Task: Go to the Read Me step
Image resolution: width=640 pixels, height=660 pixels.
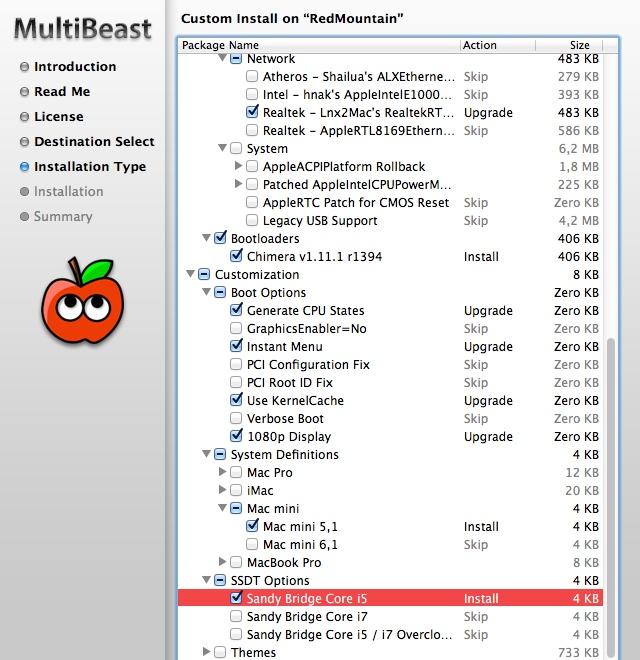Action: click(62, 91)
